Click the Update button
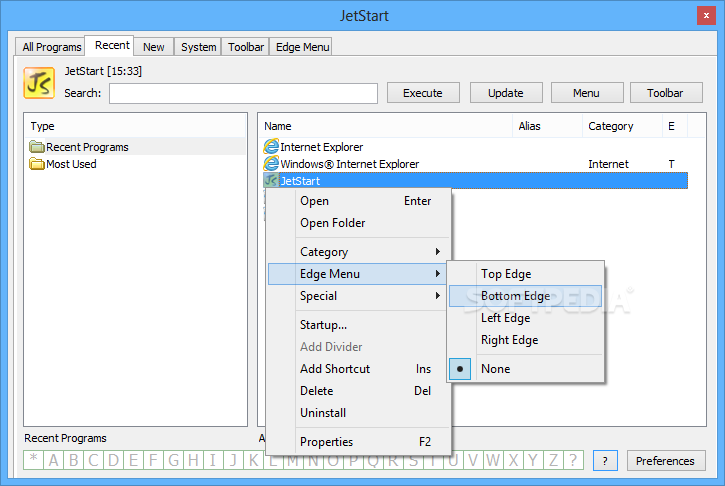725x486 pixels. pos(506,93)
